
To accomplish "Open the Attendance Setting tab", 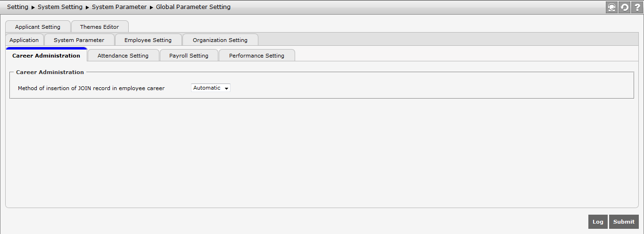I will 123,56.
